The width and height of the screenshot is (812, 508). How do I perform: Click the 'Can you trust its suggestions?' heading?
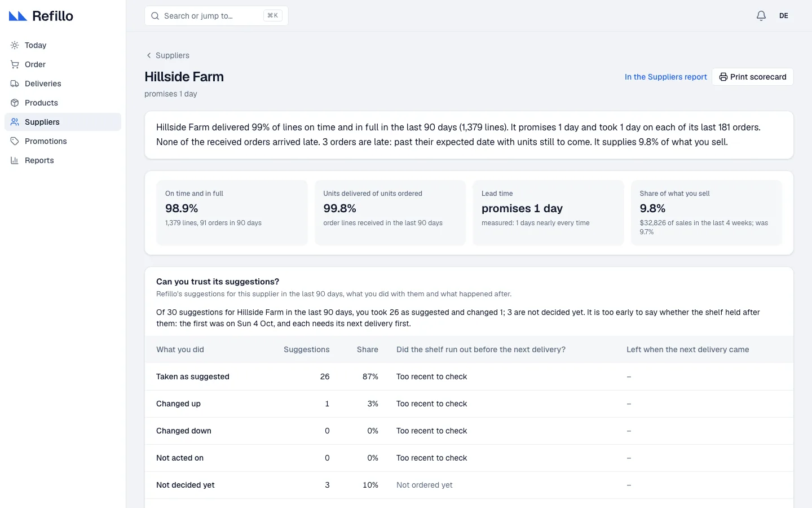pyautogui.click(x=218, y=282)
